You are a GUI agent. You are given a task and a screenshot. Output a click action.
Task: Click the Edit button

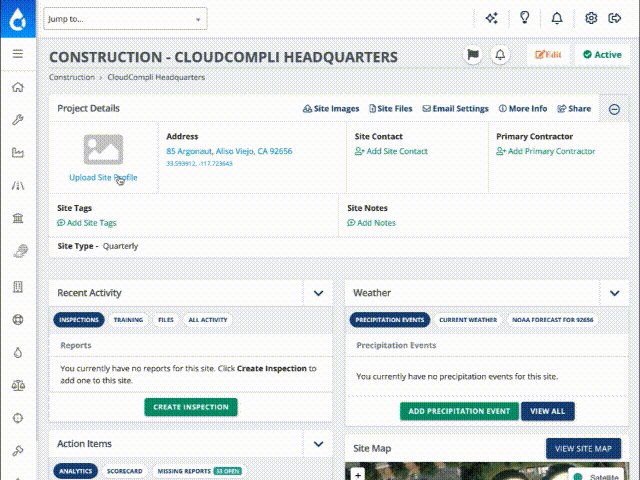(548, 55)
